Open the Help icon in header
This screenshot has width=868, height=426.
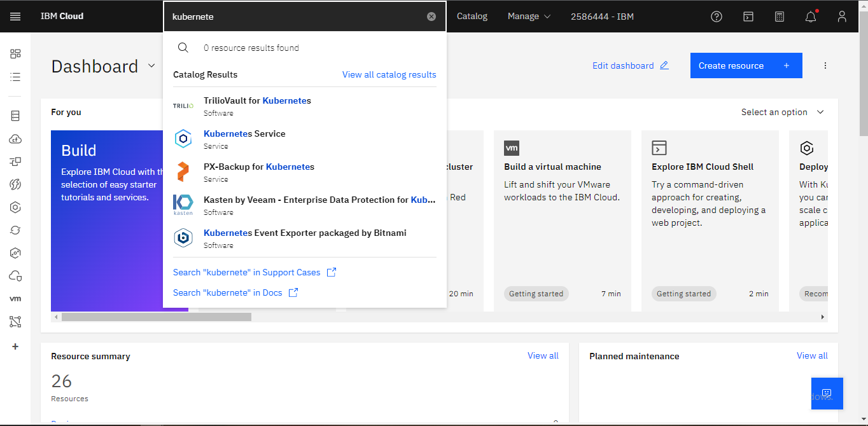[x=717, y=17]
